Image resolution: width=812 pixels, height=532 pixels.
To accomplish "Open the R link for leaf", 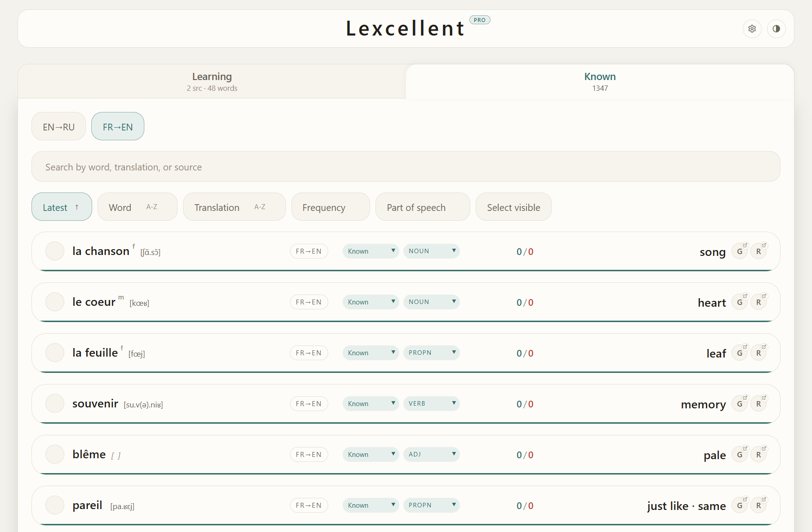I will pos(758,353).
